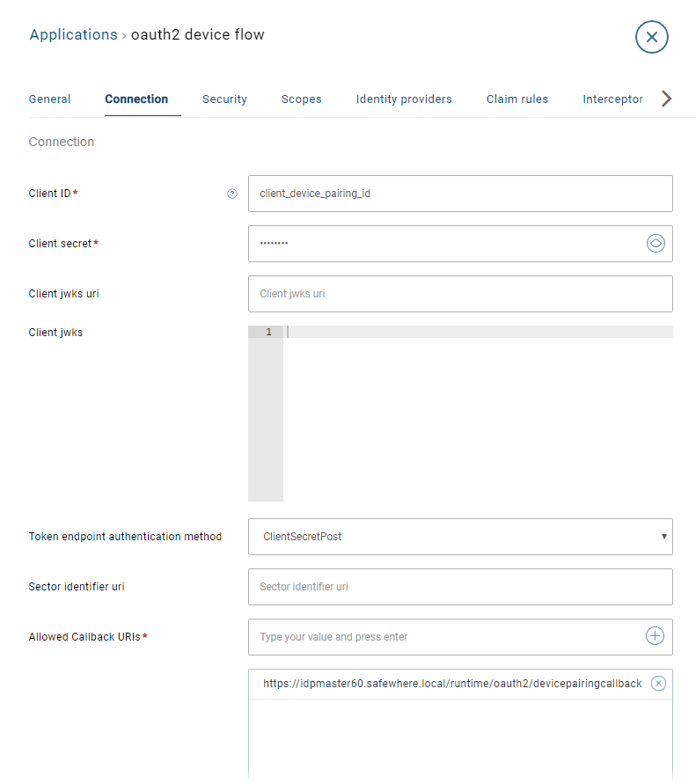Open Token endpoint authentication method dropdown
This screenshot has height=784, width=696.
pos(460,537)
